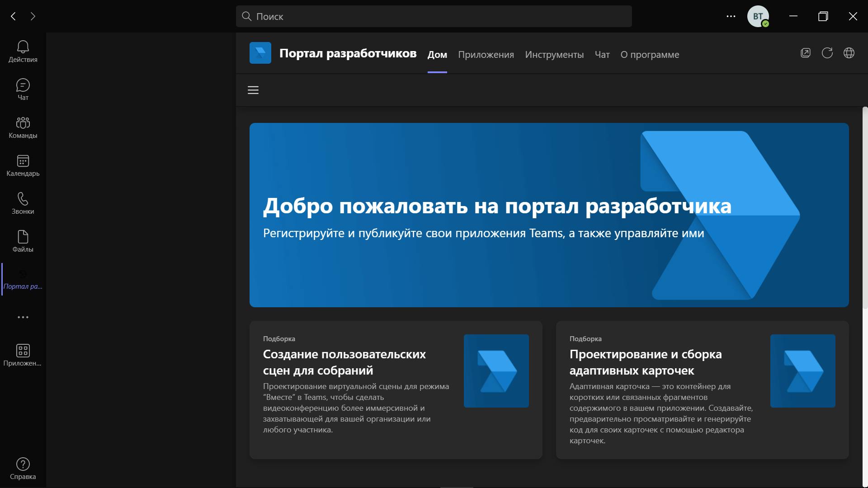Screen dimensions: 868x488
Task: Open Справка help icon
Action: [x=23, y=469]
